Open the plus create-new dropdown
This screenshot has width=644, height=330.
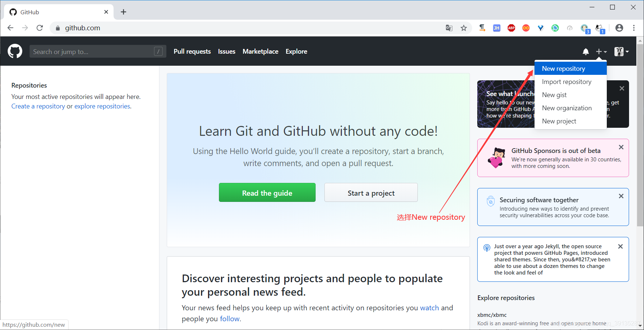click(x=601, y=51)
